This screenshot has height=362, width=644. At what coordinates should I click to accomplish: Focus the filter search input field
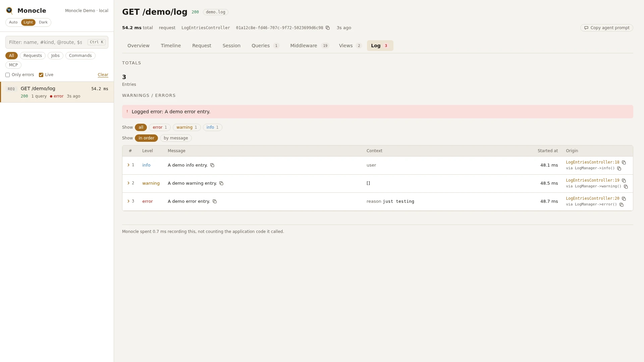[57, 42]
